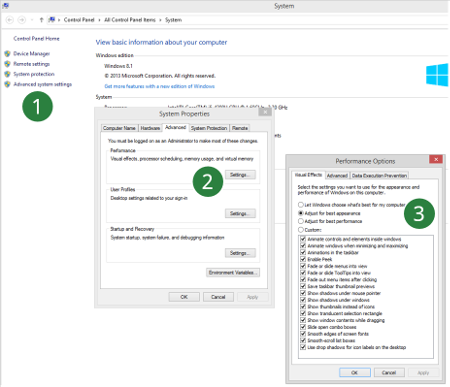Toggle Fade or slide menus into view
The width and height of the screenshot is (450, 387).
coord(303,266)
